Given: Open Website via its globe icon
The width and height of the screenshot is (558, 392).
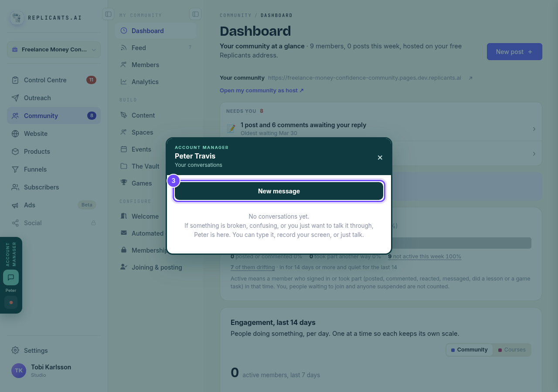Looking at the screenshot, I should pyautogui.click(x=15, y=134).
